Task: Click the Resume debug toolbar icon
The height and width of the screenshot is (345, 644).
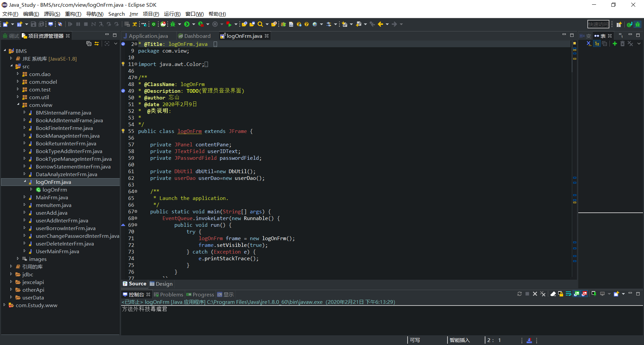Action: pos(70,24)
